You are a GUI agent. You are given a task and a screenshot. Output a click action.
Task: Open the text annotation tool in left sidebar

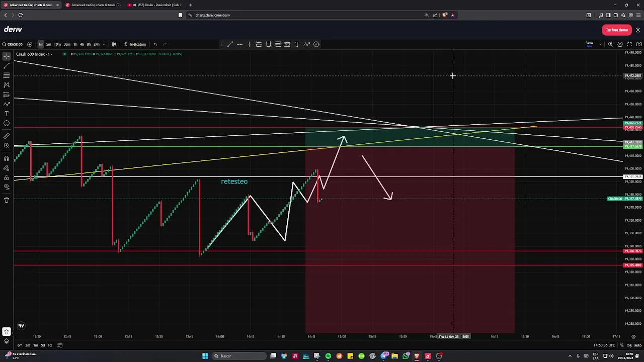click(7, 114)
